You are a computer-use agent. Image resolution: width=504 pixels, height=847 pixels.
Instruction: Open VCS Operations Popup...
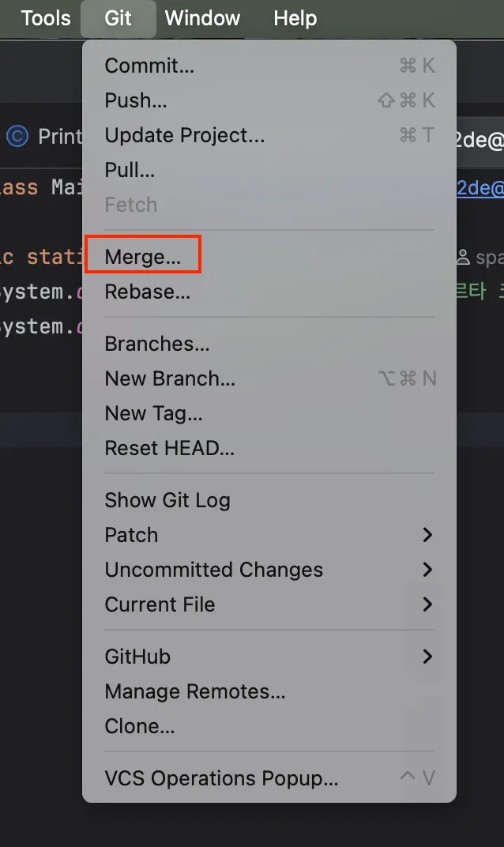coord(221,778)
